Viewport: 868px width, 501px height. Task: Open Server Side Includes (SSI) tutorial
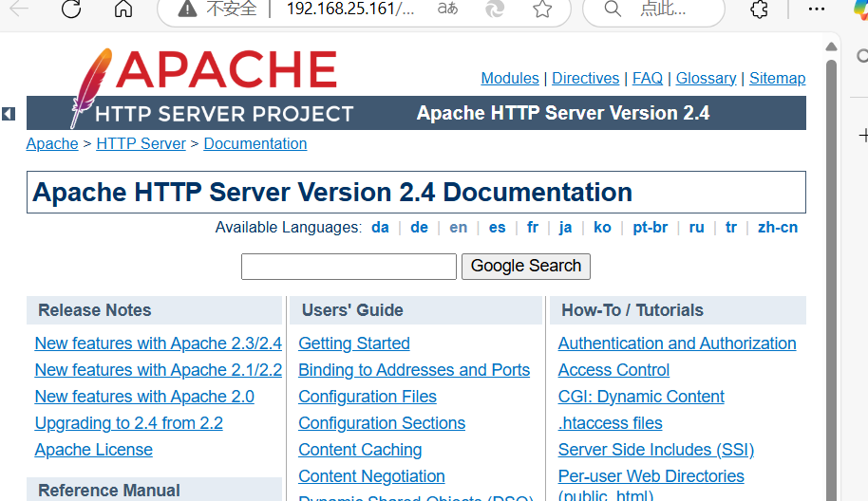click(656, 450)
